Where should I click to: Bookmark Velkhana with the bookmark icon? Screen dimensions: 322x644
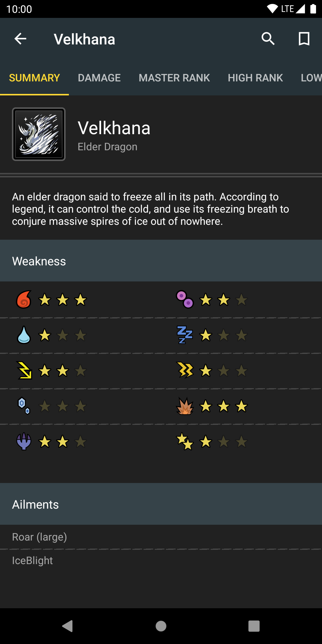304,39
